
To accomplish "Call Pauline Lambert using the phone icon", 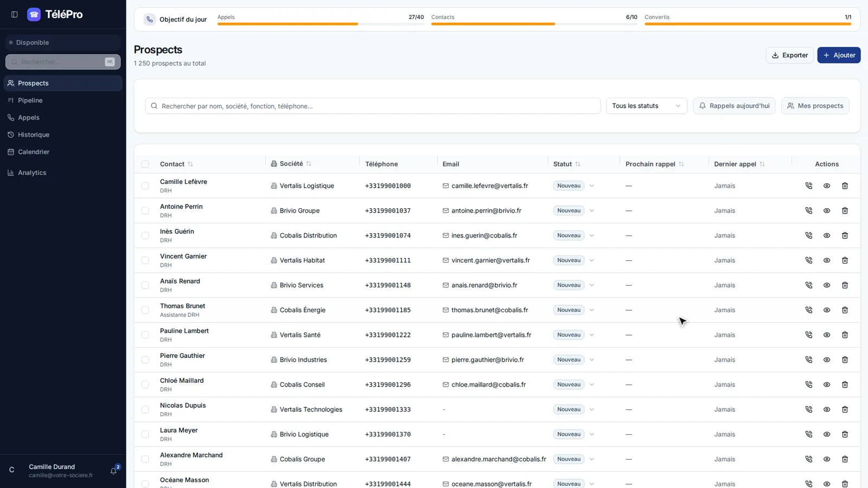I will point(809,335).
